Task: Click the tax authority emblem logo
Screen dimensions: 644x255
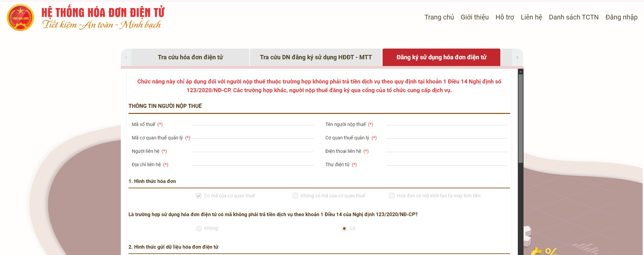Action: 20,17
